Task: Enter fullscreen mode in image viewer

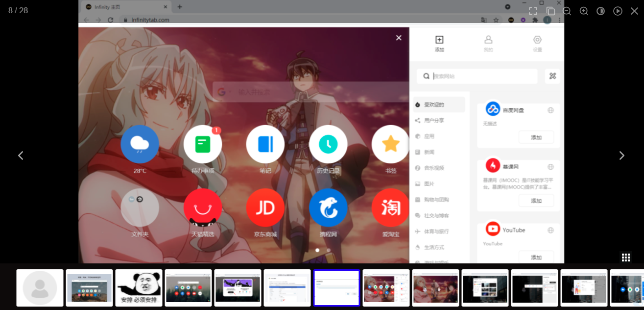Action: [x=533, y=11]
